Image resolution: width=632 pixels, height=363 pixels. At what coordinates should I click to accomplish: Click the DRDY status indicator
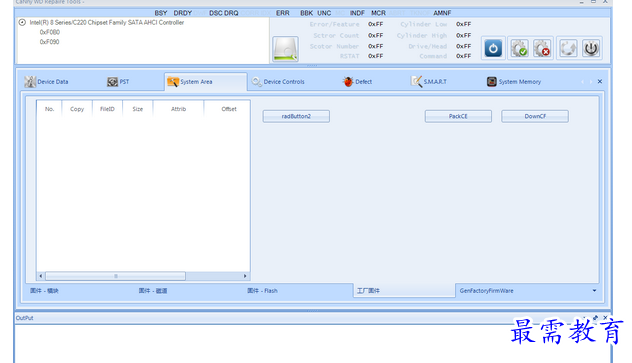pyautogui.click(x=183, y=13)
